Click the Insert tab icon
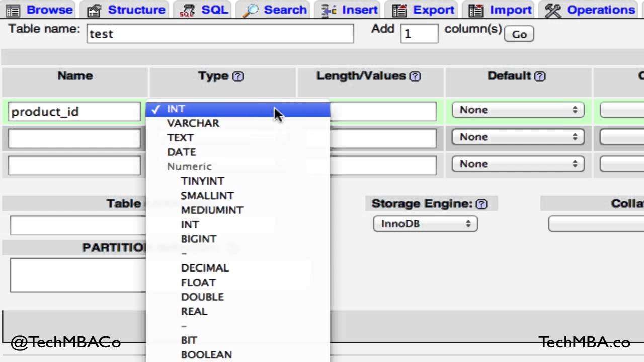644x362 pixels. (329, 10)
